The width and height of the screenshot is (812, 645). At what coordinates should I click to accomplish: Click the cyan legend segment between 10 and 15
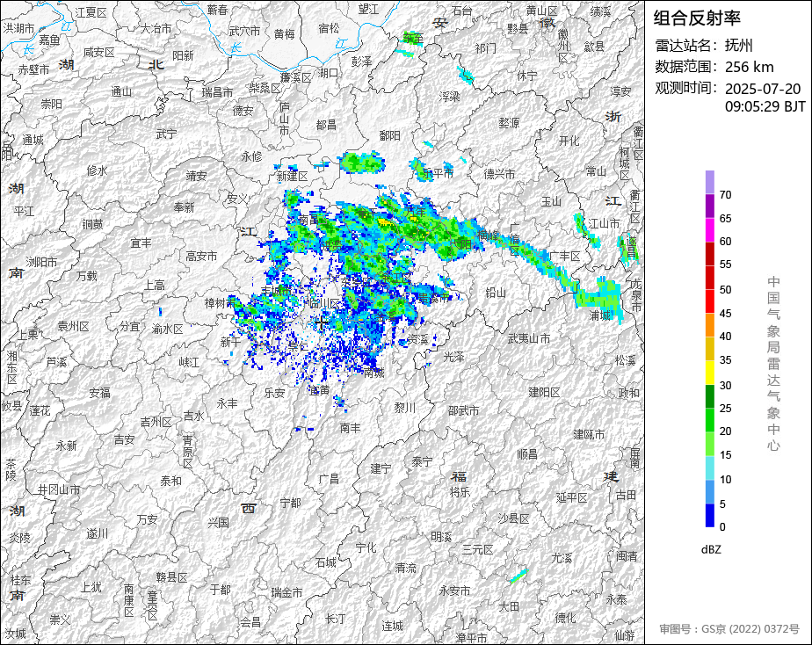pyautogui.click(x=709, y=467)
